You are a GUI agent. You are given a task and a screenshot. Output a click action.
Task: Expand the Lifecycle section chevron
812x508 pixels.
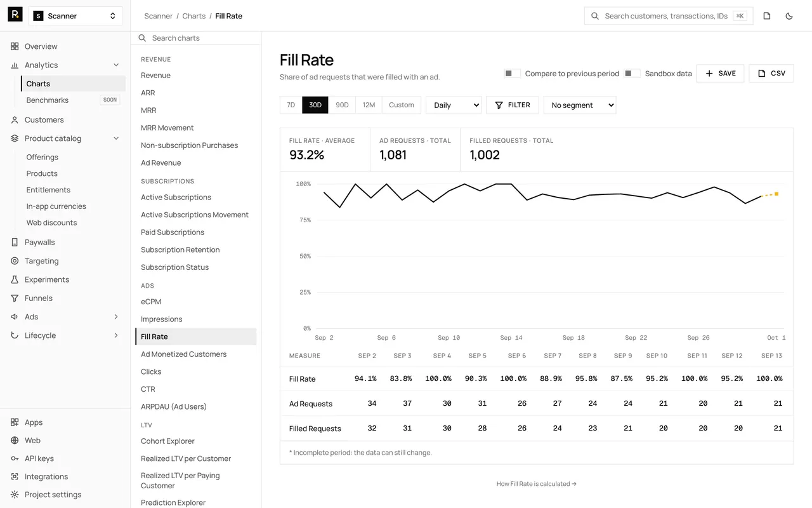[x=116, y=335]
